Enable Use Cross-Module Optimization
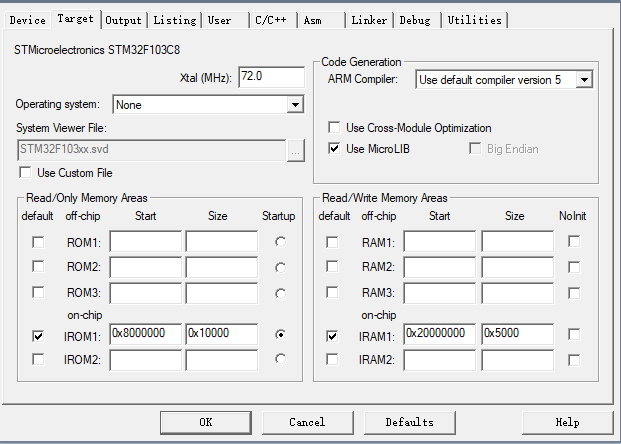 pos(334,128)
